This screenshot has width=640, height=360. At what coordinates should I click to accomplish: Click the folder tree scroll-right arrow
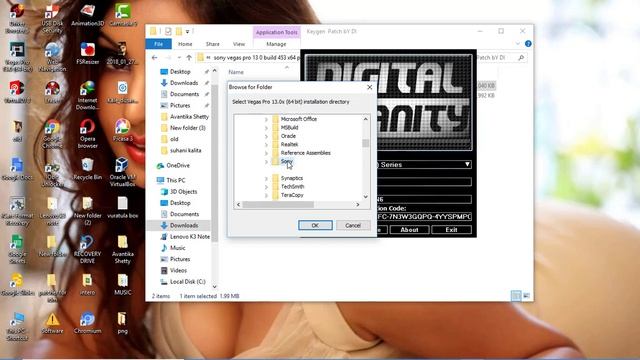tap(358, 204)
